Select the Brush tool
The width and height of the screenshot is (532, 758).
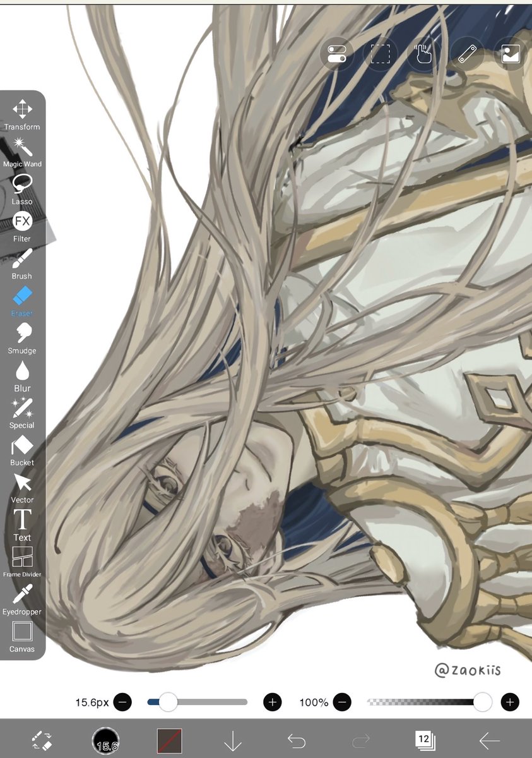(22, 264)
